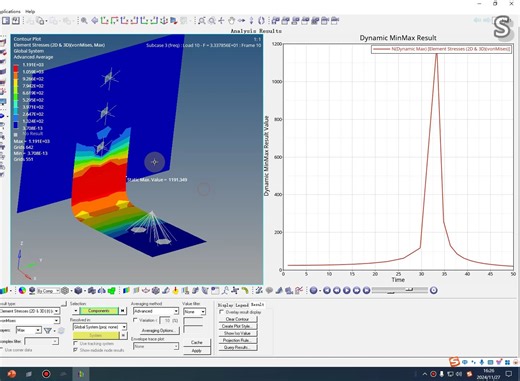Open the Help menu
This screenshot has height=381, width=520.
(x=30, y=12)
